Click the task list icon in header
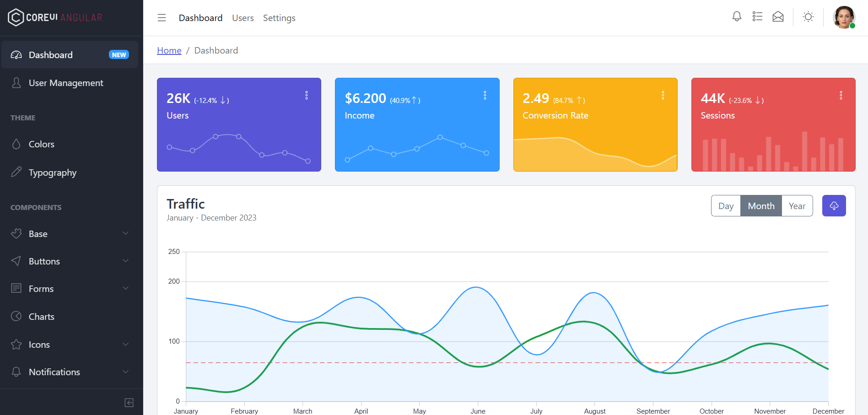Screen dimensions: 868x415 (757, 16)
